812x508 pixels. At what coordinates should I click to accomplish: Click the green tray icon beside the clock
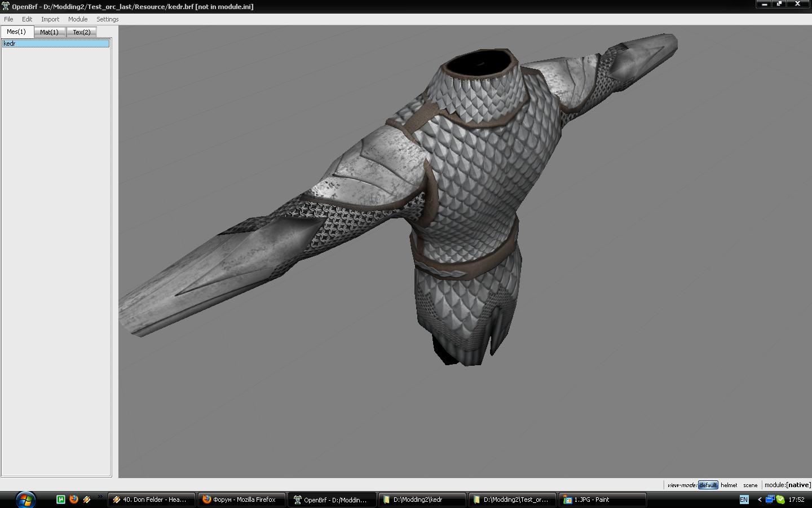pyautogui.click(x=780, y=500)
